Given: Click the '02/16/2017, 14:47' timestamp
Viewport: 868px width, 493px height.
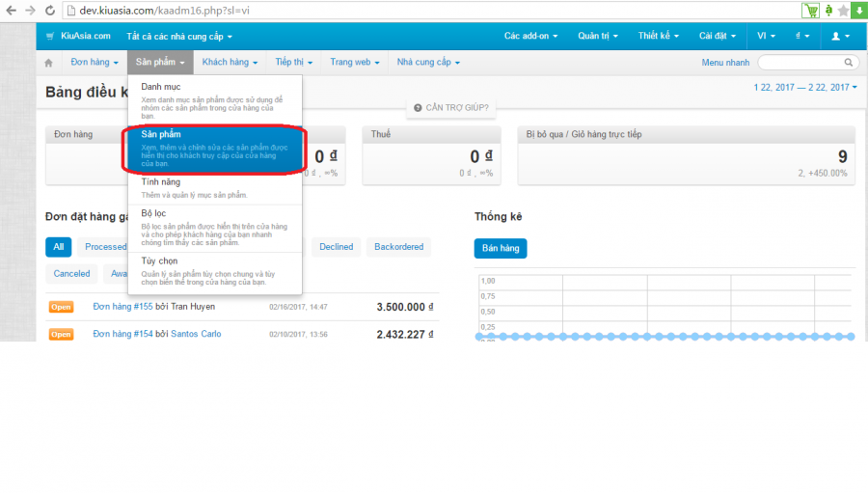Looking at the screenshot, I should pos(298,307).
